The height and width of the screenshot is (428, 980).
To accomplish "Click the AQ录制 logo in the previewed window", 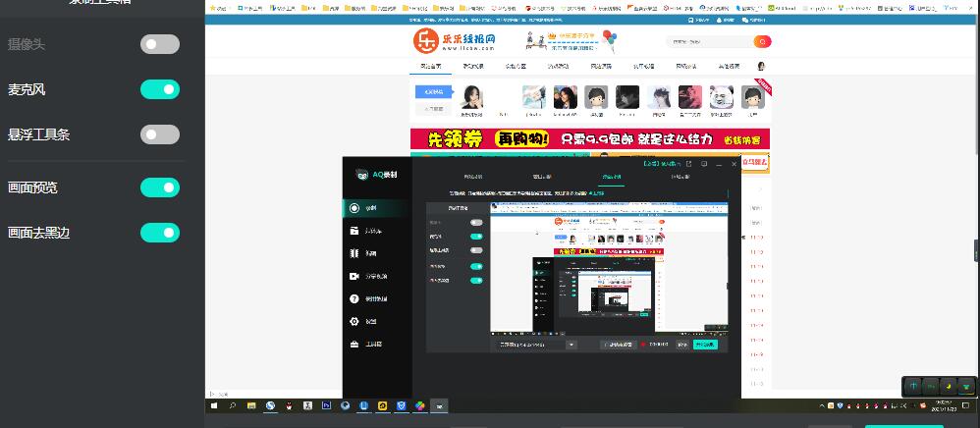I will pos(376,175).
